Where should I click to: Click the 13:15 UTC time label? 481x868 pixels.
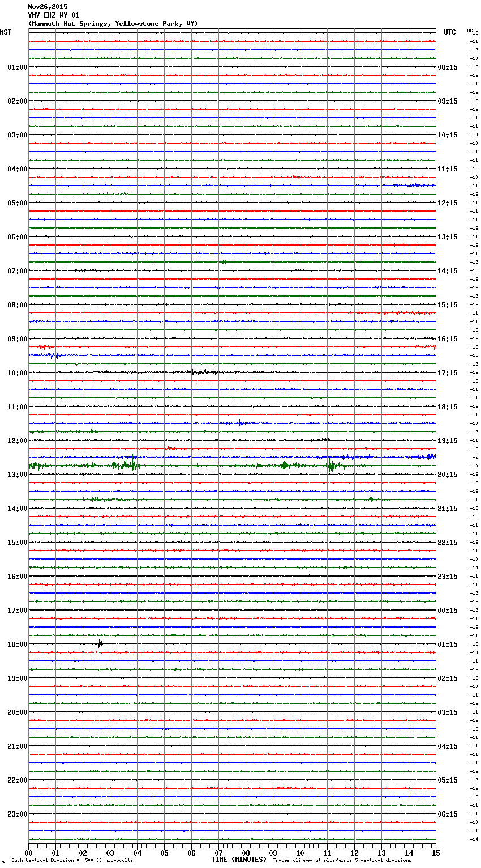tap(448, 237)
